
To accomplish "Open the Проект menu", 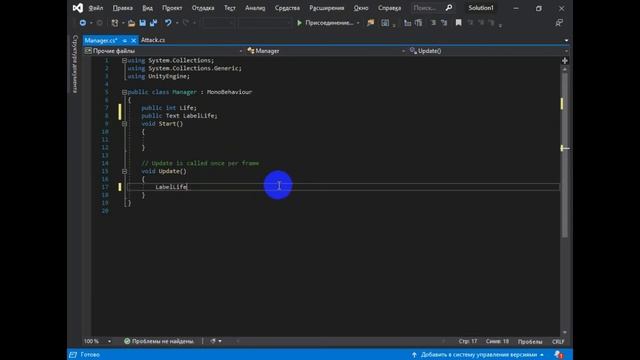I will (172, 8).
